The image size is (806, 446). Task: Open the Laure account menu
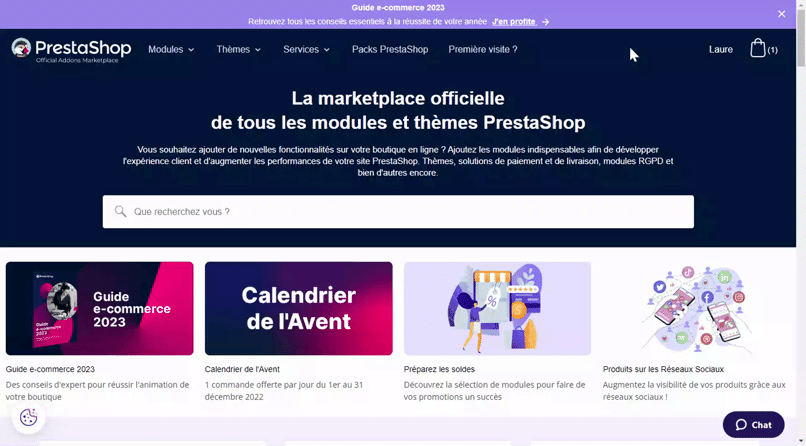(721, 49)
